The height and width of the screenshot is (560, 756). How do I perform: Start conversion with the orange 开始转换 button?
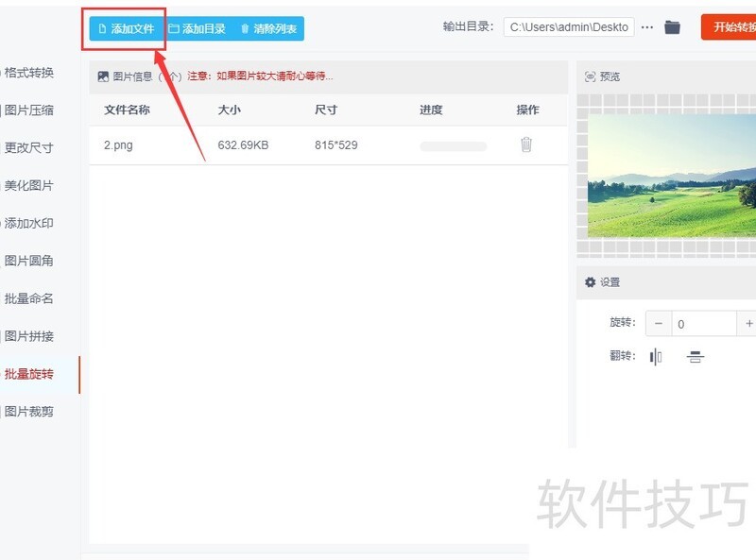click(729, 27)
